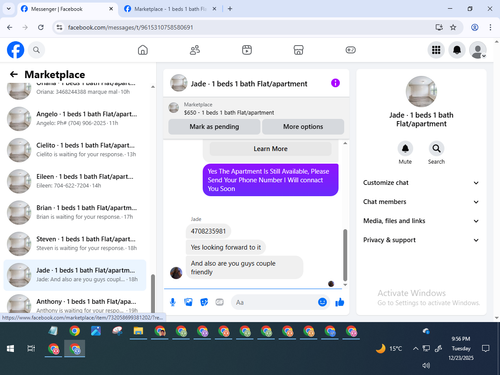Open Task View on taskbar
The width and height of the screenshot is (500, 375).
click(x=31, y=349)
